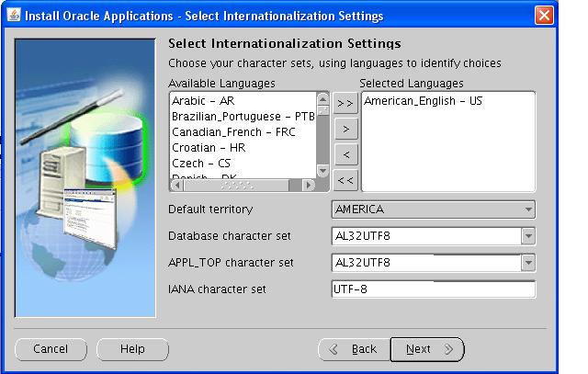Viewport: 588px width, 374px height.
Task: Expand the Database character set dropdown
Action: 527,236
